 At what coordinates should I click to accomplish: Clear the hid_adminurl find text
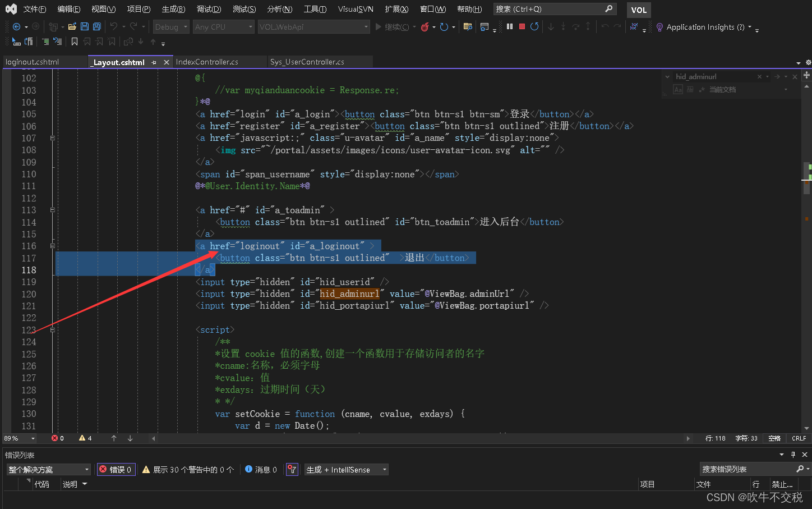pos(759,76)
